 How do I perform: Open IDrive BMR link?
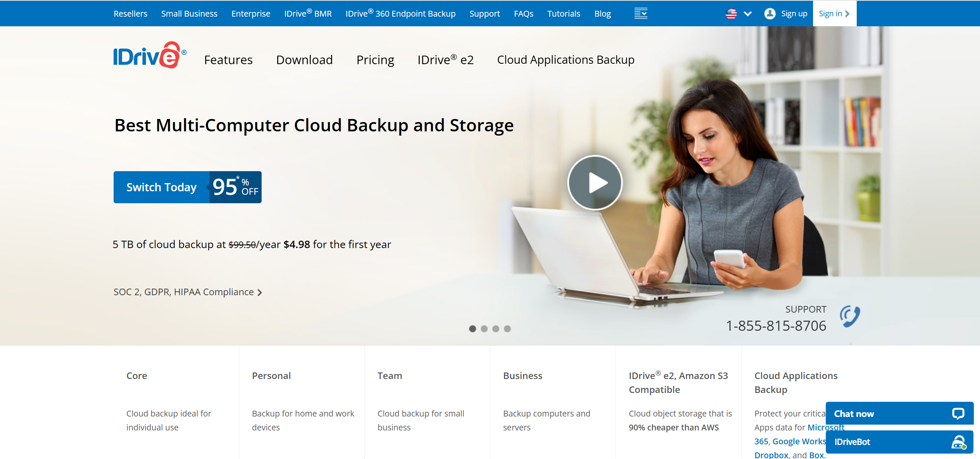click(308, 14)
